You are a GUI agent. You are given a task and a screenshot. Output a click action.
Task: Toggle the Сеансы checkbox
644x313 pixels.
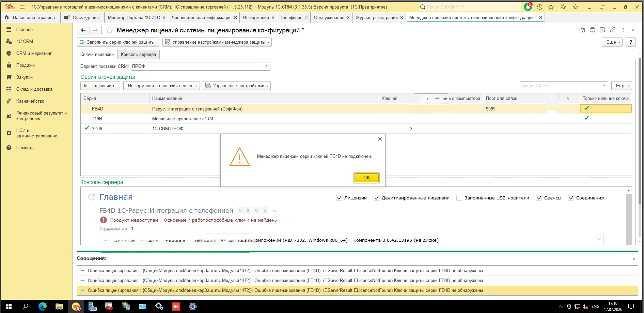pos(539,198)
